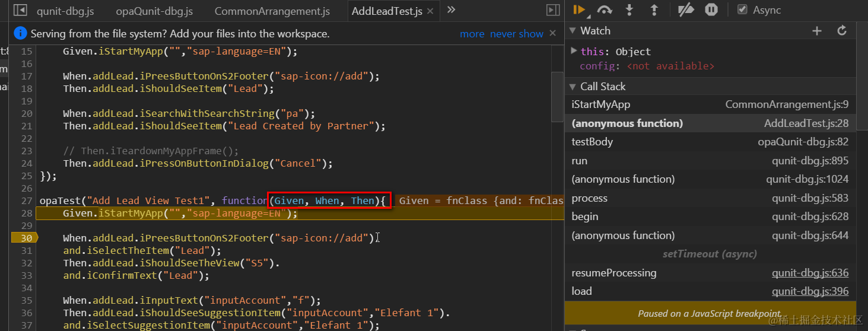
Task: Click line number 35 in gutter
Action: click(27, 300)
